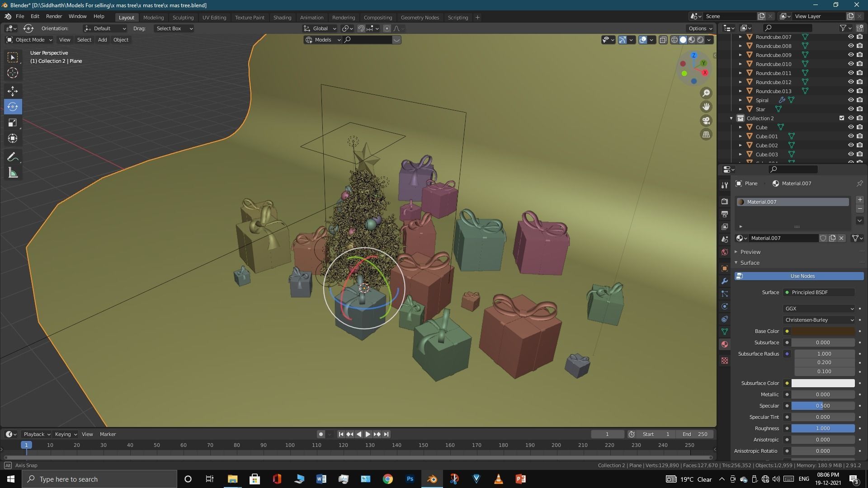Click the pin icon in properties header
Image resolution: width=868 pixels, height=488 pixels.
[859, 183]
